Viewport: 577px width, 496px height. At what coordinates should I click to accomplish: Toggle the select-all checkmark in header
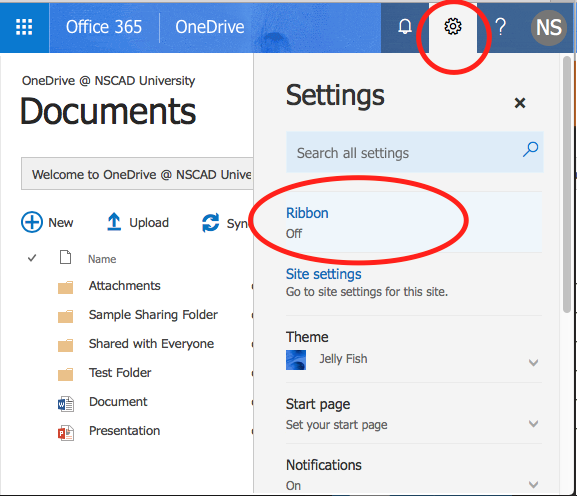(32, 258)
